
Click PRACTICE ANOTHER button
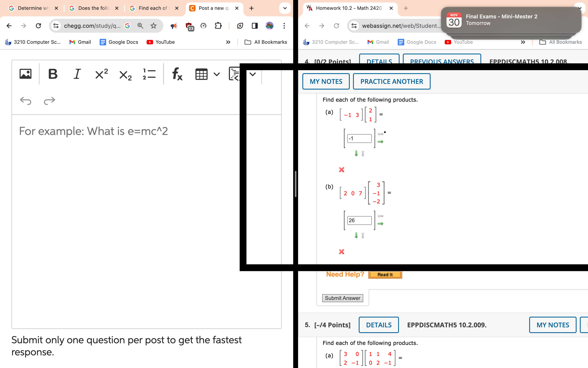(x=391, y=81)
